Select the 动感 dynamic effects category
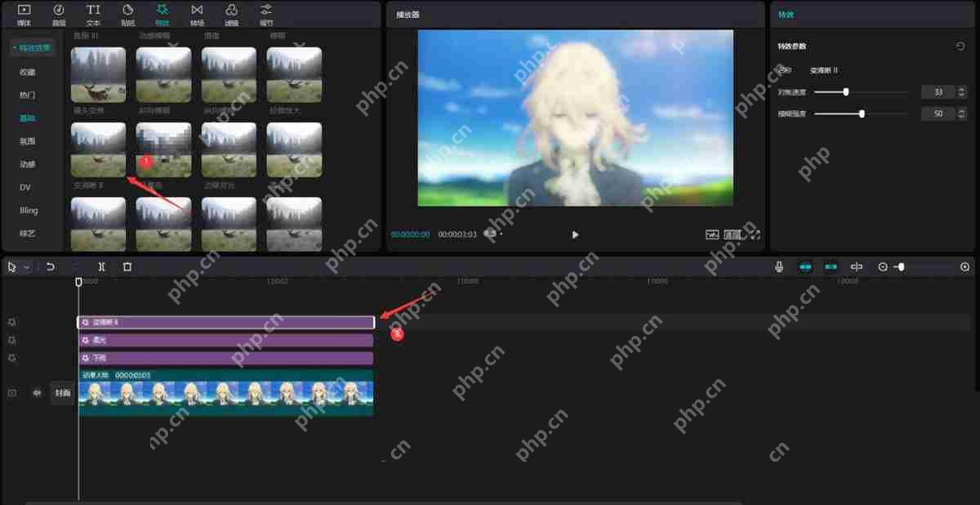The width and height of the screenshot is (980, 505). (28, 164)
